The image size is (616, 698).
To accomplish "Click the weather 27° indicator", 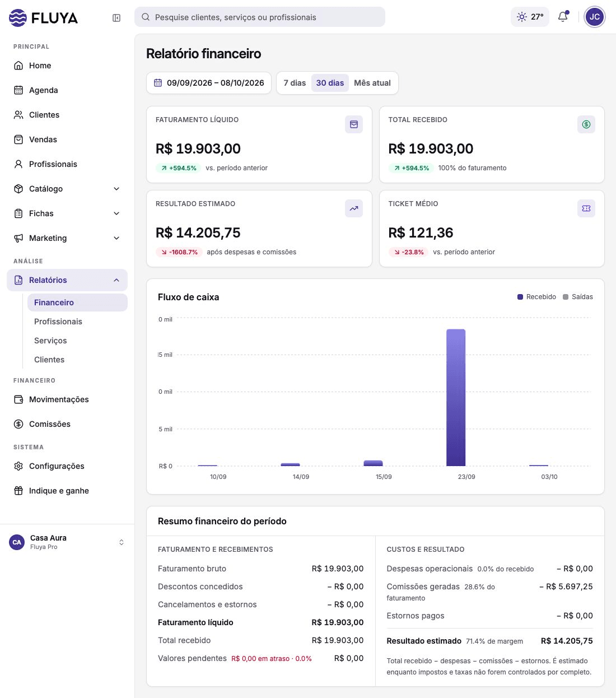I will pos(530,17).
